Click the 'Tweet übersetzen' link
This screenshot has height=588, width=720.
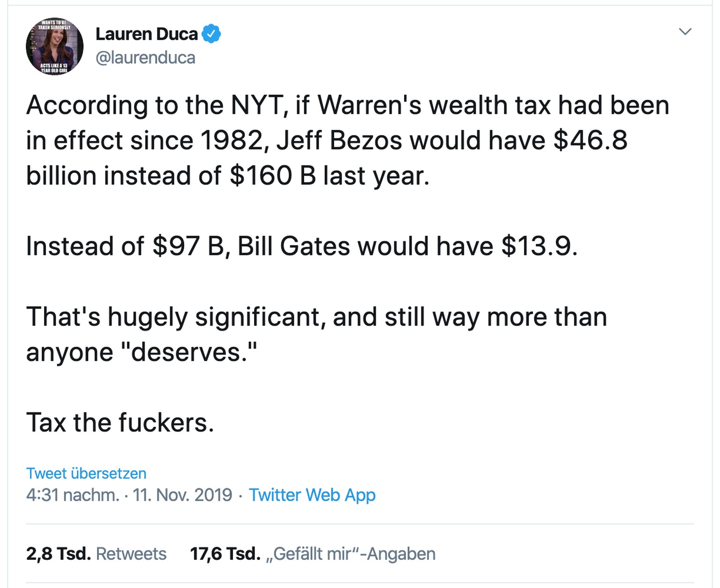pos(86,473)
